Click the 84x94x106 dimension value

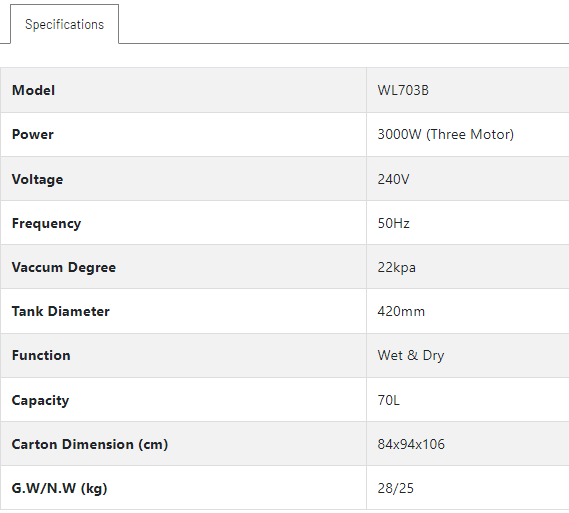coord(411,444)
